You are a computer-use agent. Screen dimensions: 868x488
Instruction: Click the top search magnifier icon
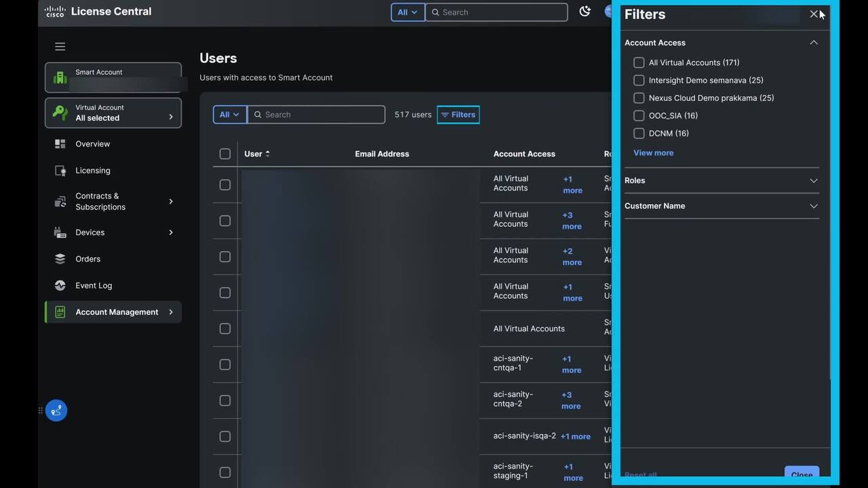436,12
